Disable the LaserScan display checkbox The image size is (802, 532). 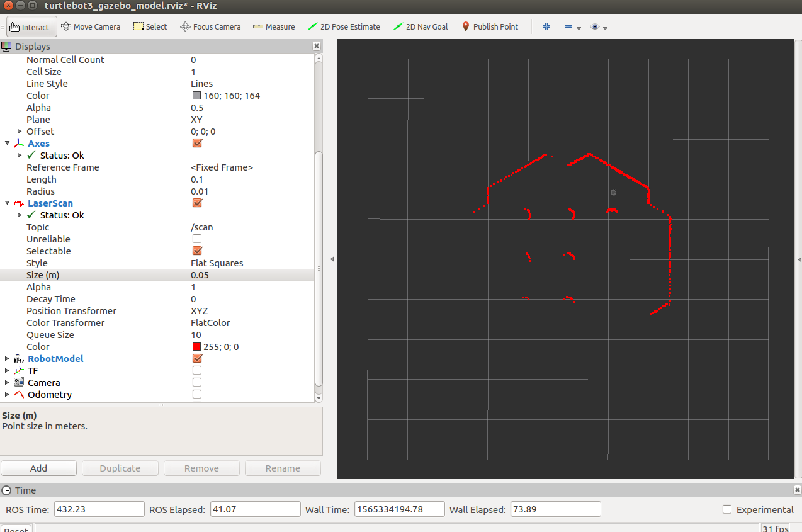pos(197,203)
